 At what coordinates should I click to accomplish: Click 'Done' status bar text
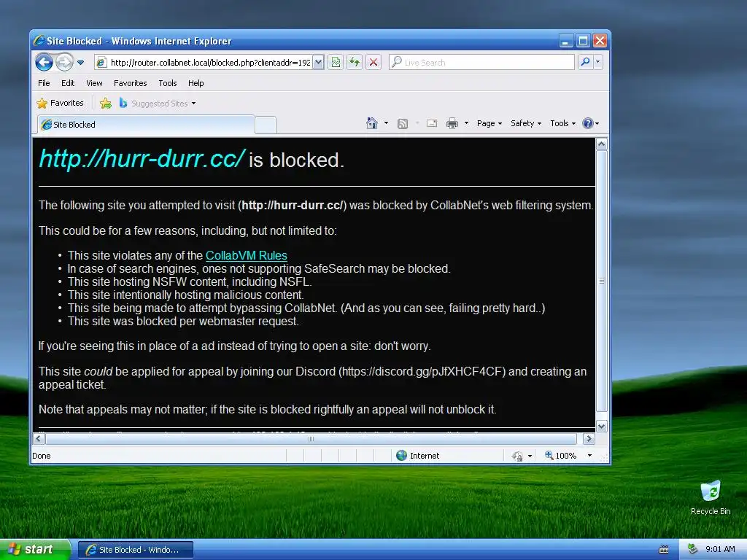coord(42,456)
